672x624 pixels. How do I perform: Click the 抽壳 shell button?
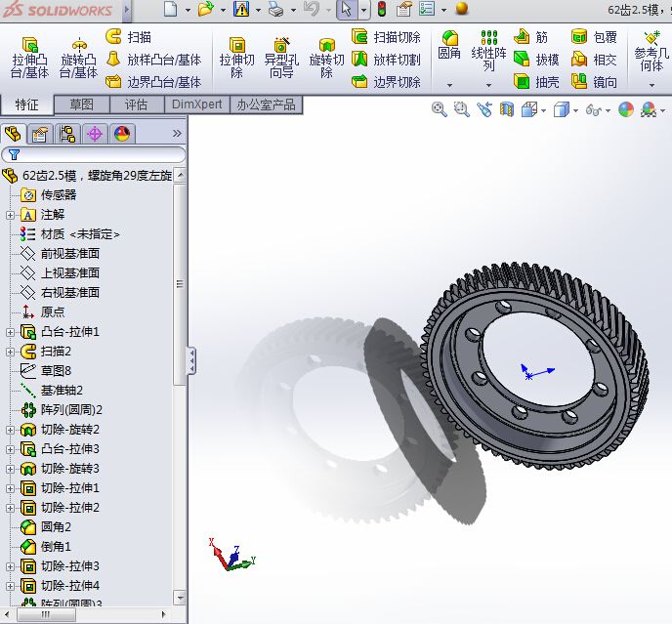537,82
